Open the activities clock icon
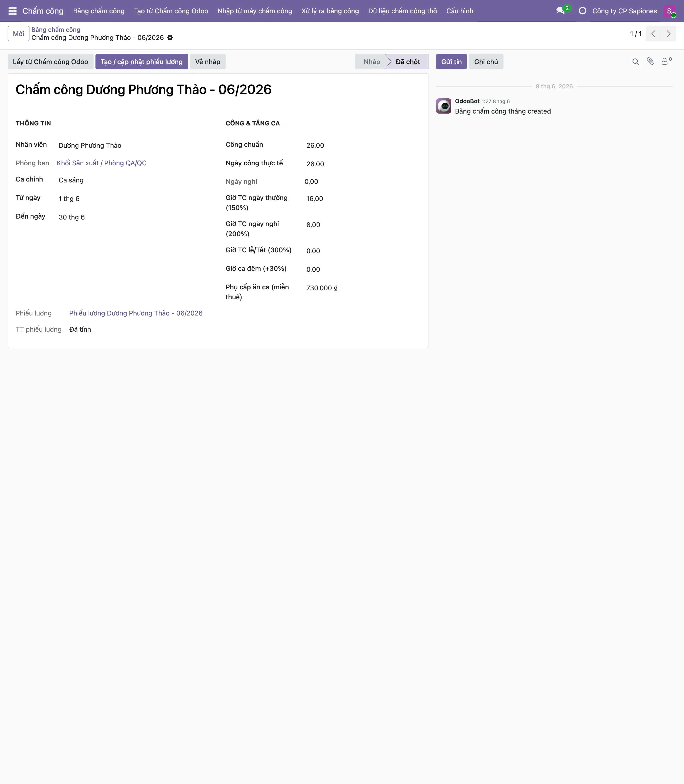The image size is (684, 784). tap(582, 11)
